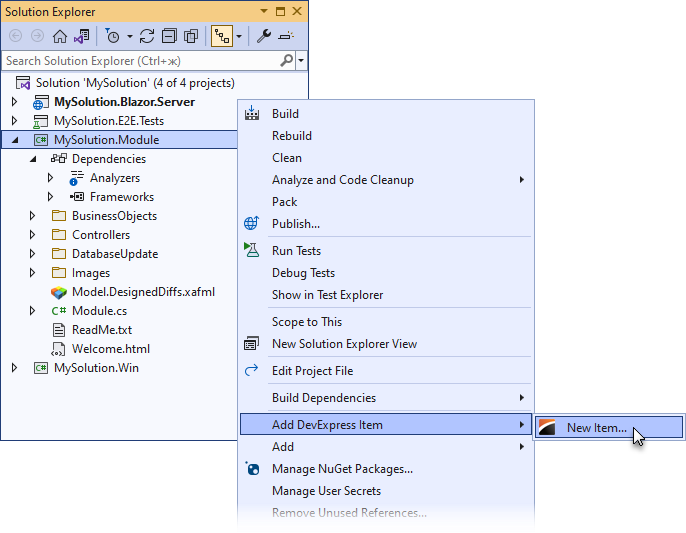Click the Back navigation arrow
The width and height of the screenshot is (686, 533).
tap(15, 36)
